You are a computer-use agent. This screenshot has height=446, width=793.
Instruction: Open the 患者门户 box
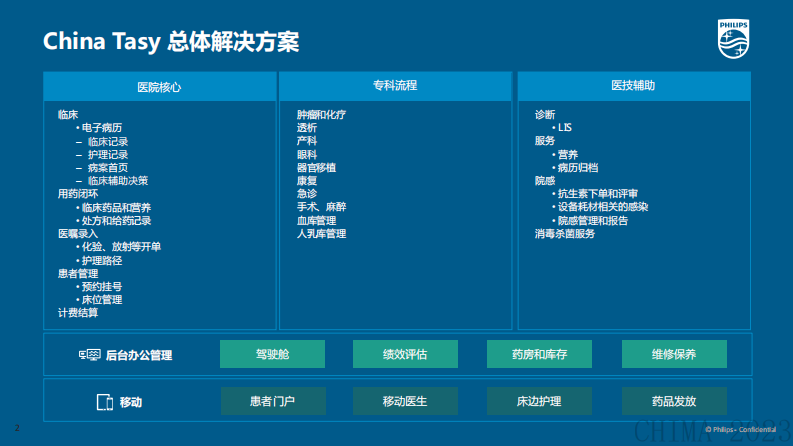pyautogui.click(x=273, y=401)
